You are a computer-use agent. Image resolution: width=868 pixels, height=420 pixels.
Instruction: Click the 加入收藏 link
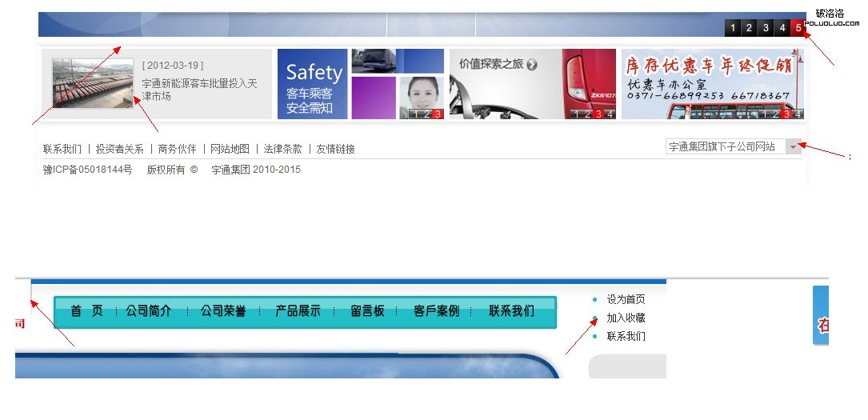pyautogui.click(x=626, y=318)
